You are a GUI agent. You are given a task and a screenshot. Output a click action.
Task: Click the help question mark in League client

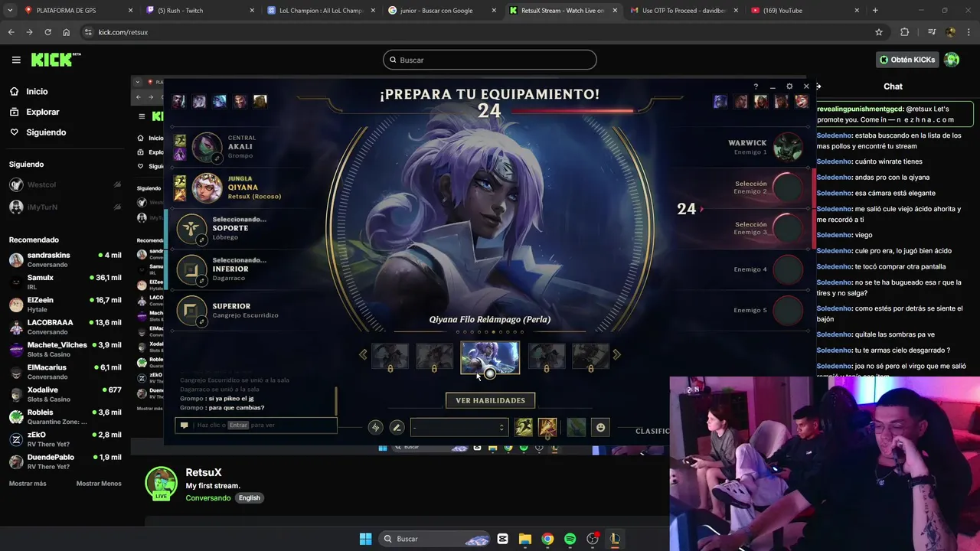point(756,86)
